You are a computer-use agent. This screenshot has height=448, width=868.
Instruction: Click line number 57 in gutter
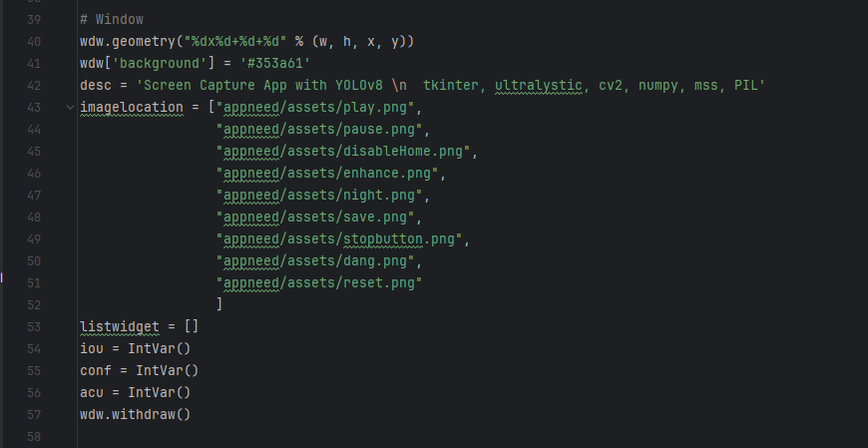[34, 414]
